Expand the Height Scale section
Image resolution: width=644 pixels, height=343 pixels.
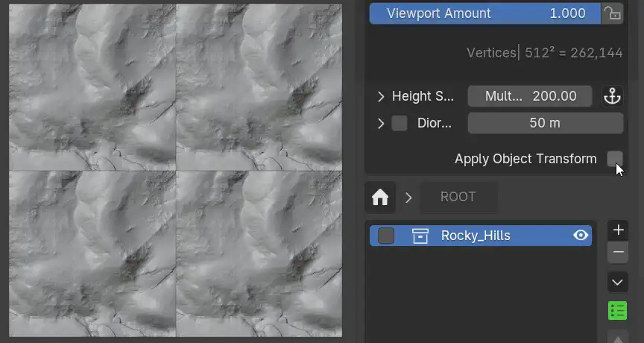tap(381, 96)
